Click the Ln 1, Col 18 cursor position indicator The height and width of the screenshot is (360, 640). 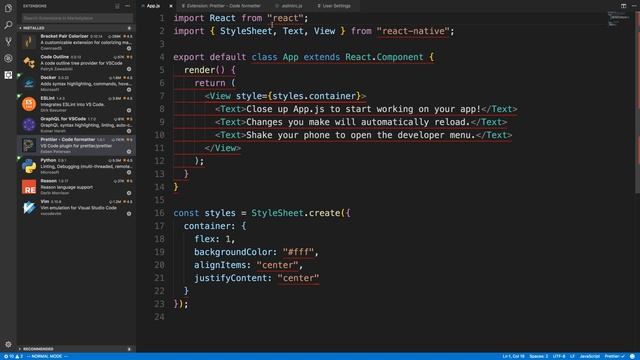pos(513,356)
